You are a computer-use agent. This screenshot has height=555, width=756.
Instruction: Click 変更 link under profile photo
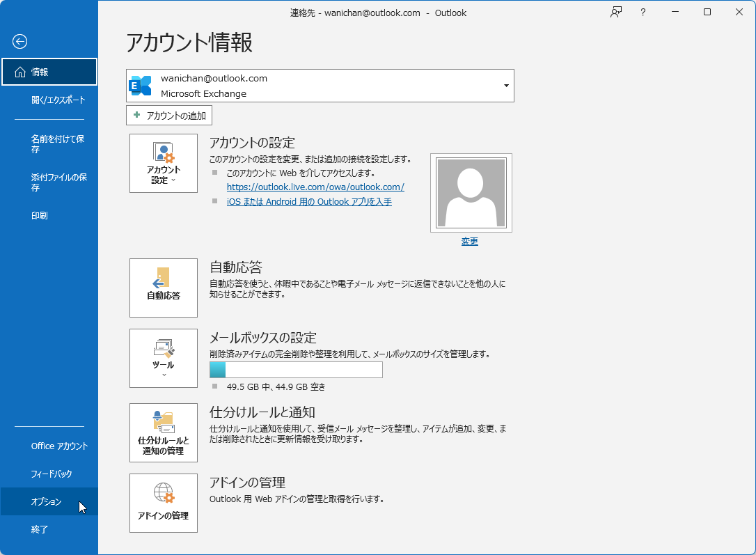[x=470, y=242]
